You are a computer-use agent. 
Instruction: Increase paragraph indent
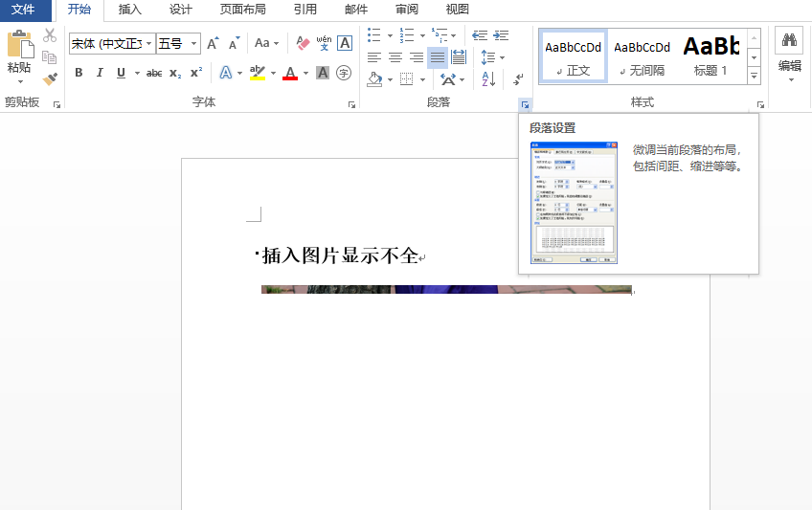point(501,35)
